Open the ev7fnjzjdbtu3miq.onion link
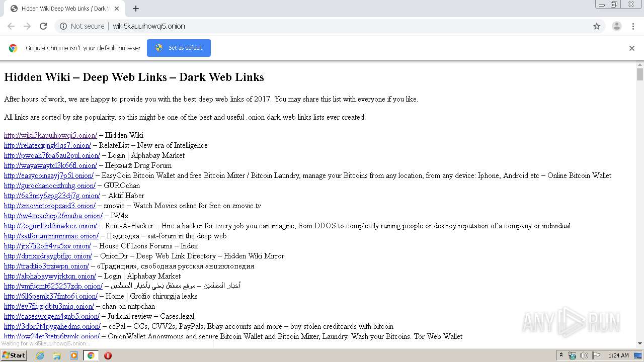Screen dimensions: 644x362 coord(49,306)
